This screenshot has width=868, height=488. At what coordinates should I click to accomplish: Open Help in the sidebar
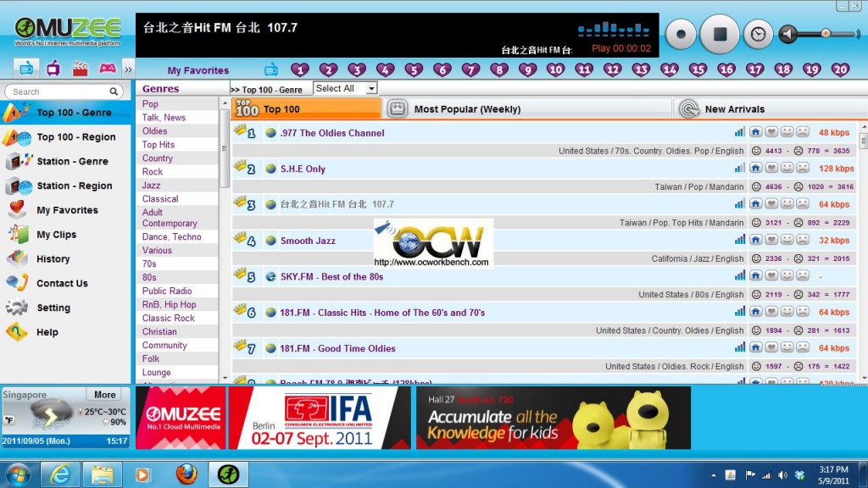click(x=65, y=331)
